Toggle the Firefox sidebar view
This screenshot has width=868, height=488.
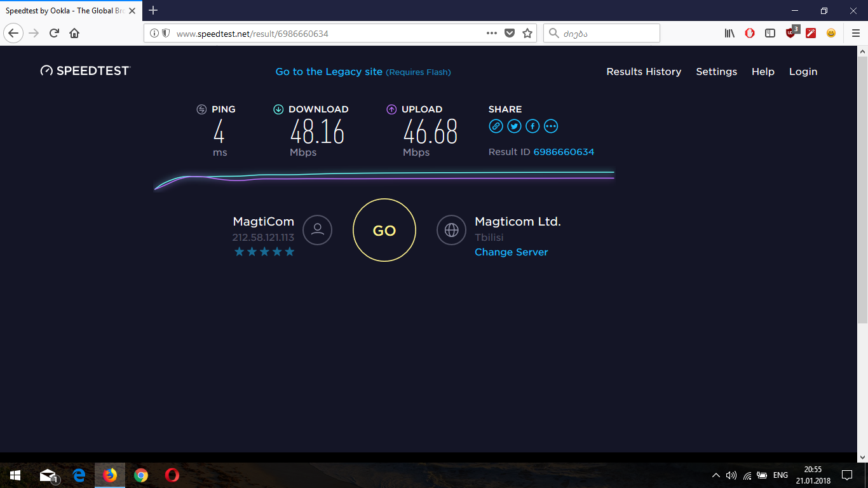coord(770,33)
